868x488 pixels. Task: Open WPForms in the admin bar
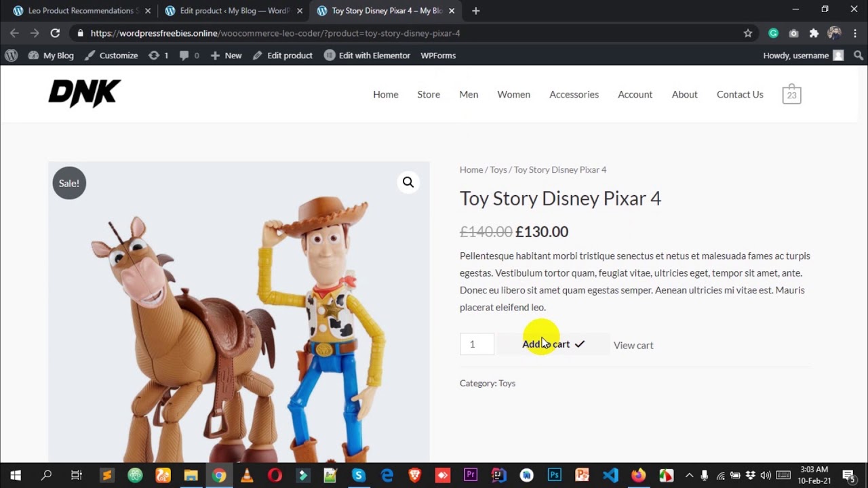[438, 56]
